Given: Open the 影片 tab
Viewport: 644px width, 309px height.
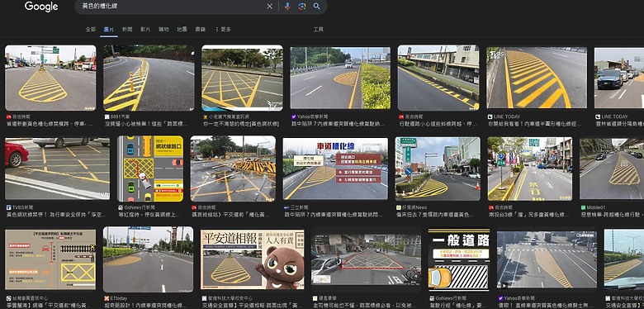Looking at the screenshot, I should 145,30.
